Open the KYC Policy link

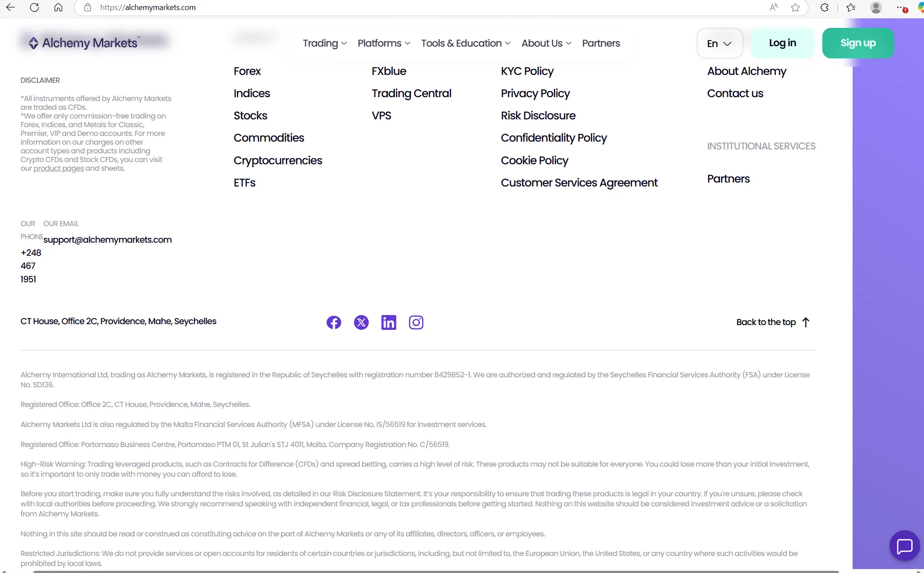(527, 71)
